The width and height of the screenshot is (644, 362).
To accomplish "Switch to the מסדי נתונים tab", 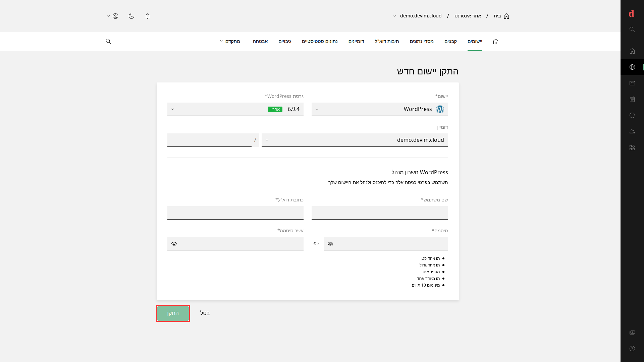I will pyautogui.click(x=422, y=41).
